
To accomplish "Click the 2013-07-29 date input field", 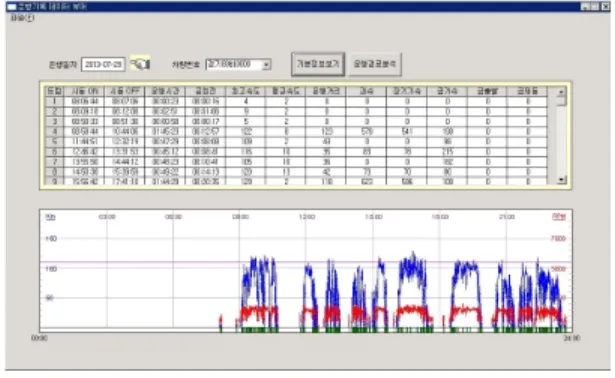I will tap(103, 64).
